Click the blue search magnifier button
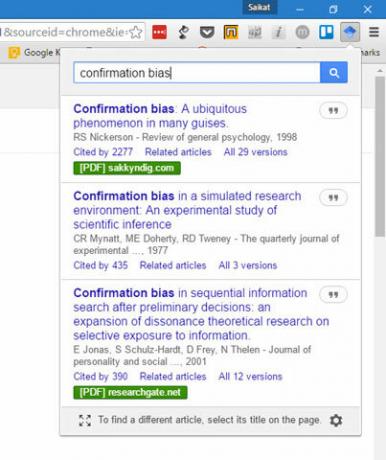 coord(334,72)
